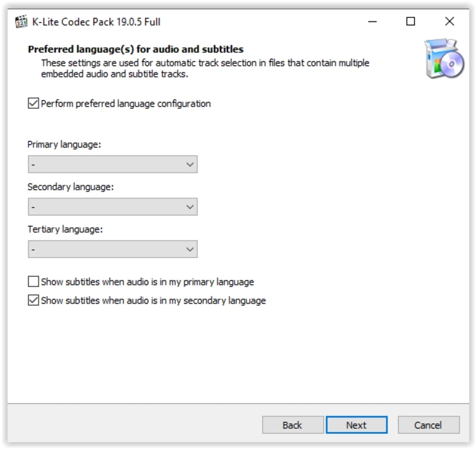Open the Tertiary language dropdown list
Viewport: 476px width, 449px height.
click(112, 249)
